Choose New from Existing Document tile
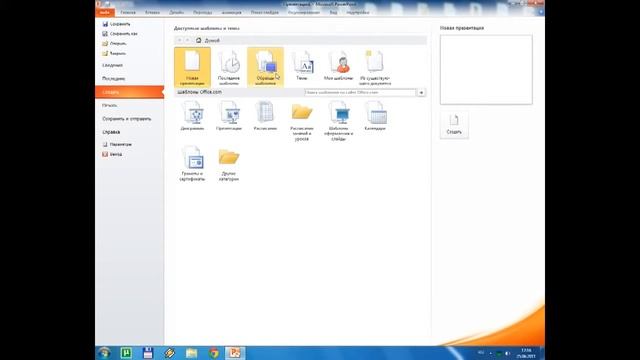Screen dimensions: 640x360 pos(375,67)
